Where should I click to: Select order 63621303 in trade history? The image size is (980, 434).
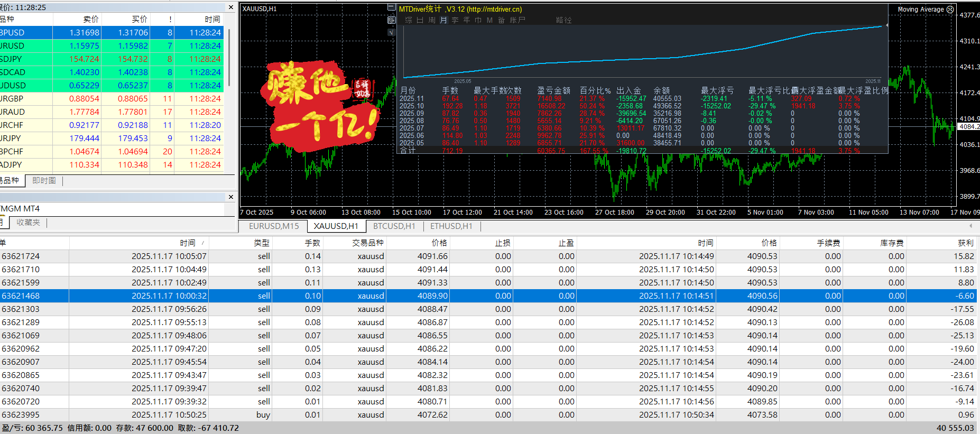pos(488,309)
